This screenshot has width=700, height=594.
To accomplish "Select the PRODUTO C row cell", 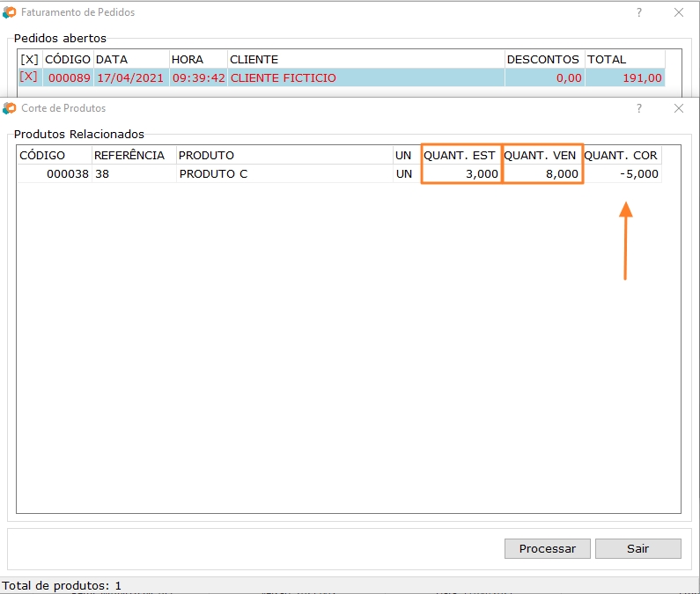I will coord(214,174).
